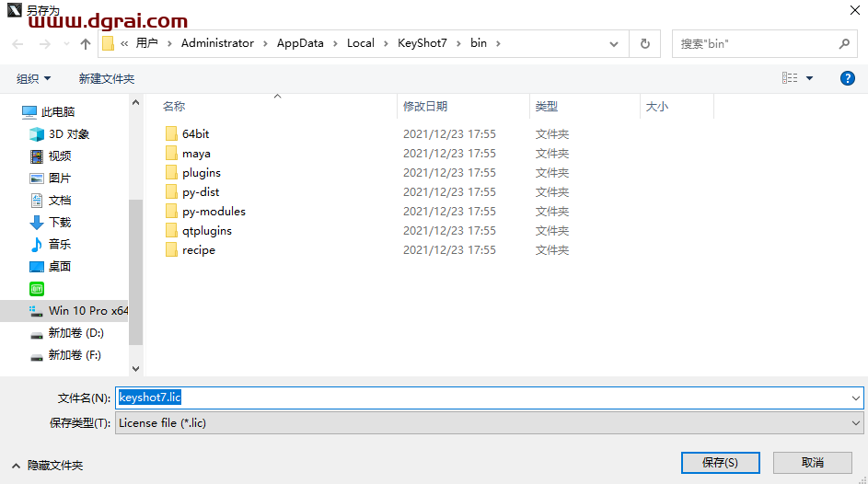Click the 用户 breadcrumb in the address bar

pyautogui.click(x=146, y=43)
